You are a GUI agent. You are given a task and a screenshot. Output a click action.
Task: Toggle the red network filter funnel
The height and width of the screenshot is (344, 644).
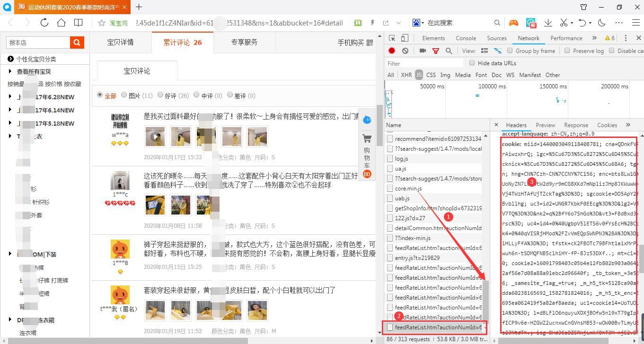pos(436,51)
